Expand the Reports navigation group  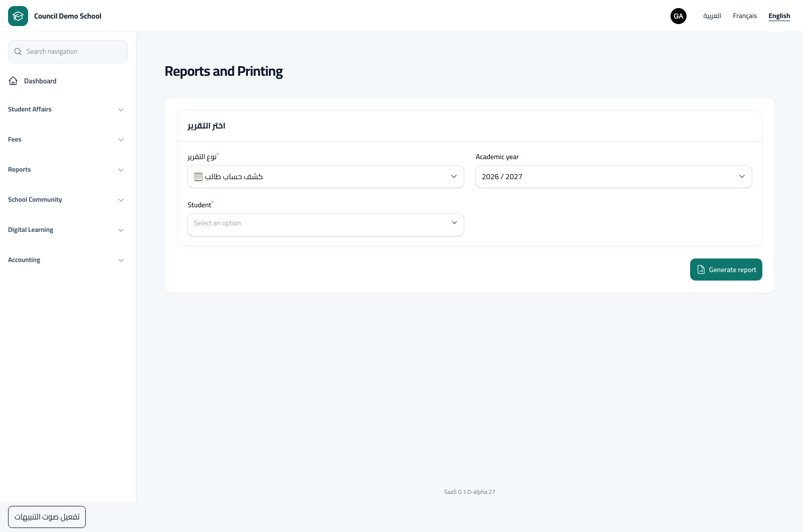(66, 170)
